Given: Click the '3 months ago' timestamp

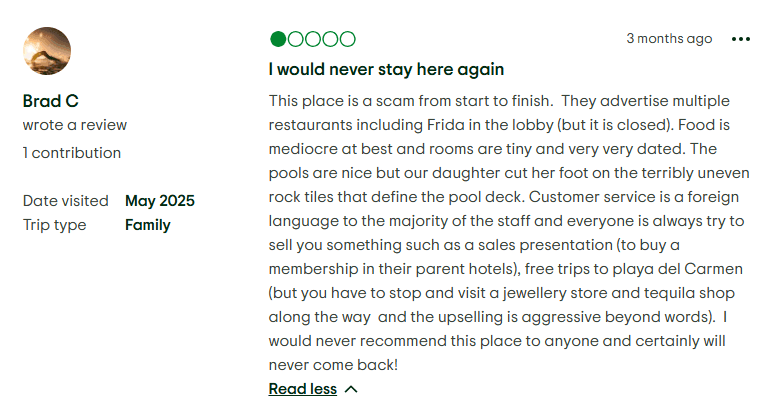Looking at the screenshot, I should (669, 39).
